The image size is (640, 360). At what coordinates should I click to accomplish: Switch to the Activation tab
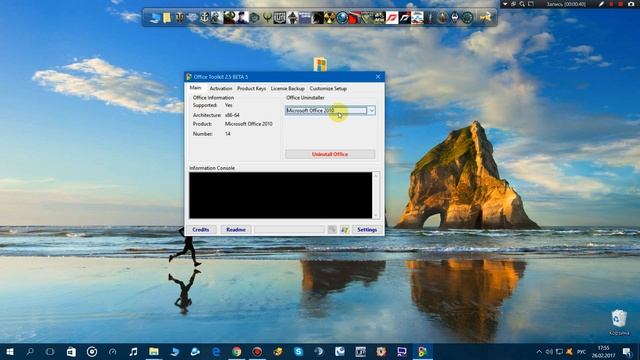(220, 88)
